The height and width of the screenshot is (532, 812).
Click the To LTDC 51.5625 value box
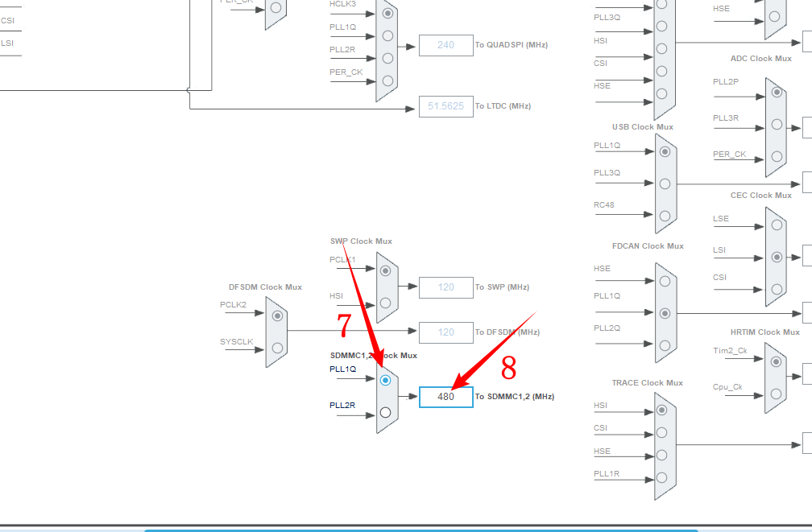[x=445, y=106]
